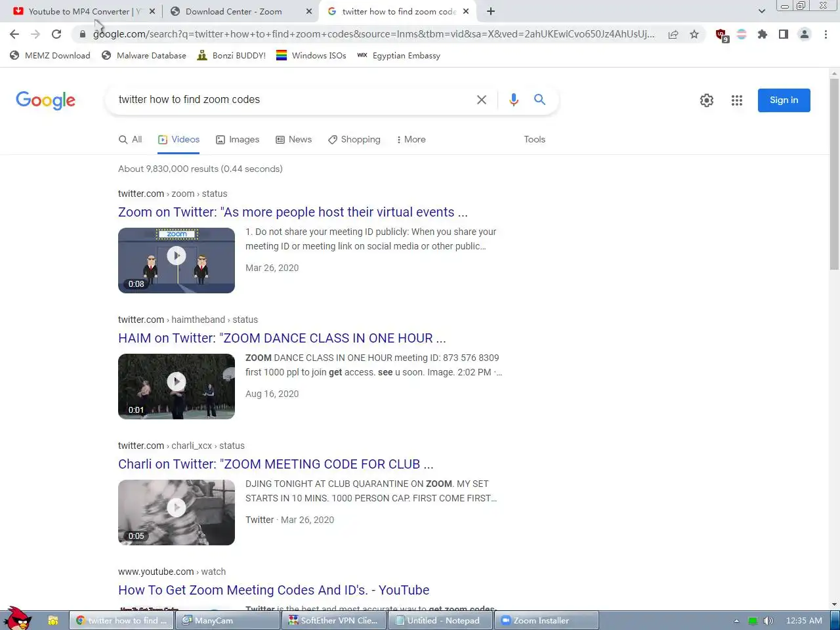Close the Youtube to MP4 Converter tab
Screen dimensions: 840x630
(x=152, y=11)
